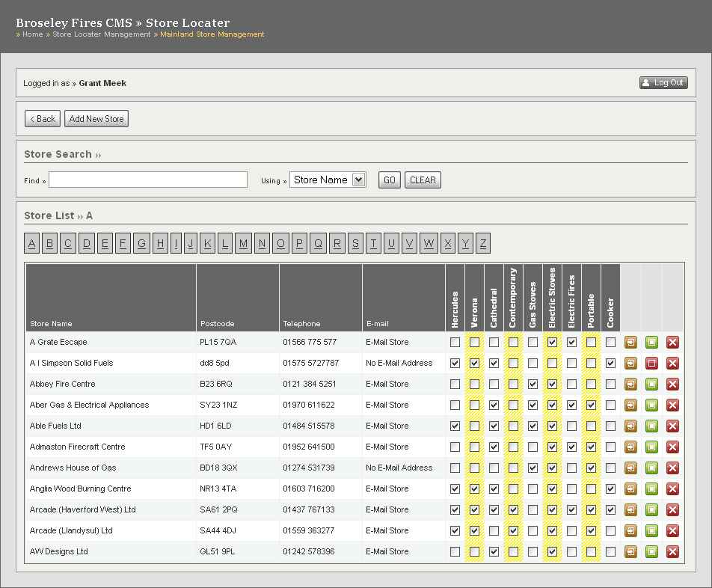Viewport: 712px width, 588px height.
Task: Delete Abbey Fire Centre using the red X icon
Action: click(x=672, y=384)
